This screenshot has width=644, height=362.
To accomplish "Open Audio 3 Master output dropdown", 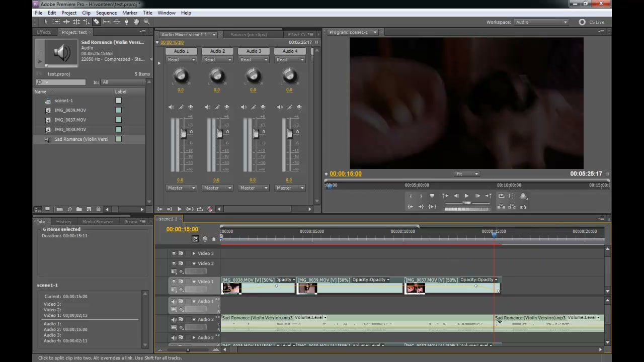I will [x=254, y=188].
